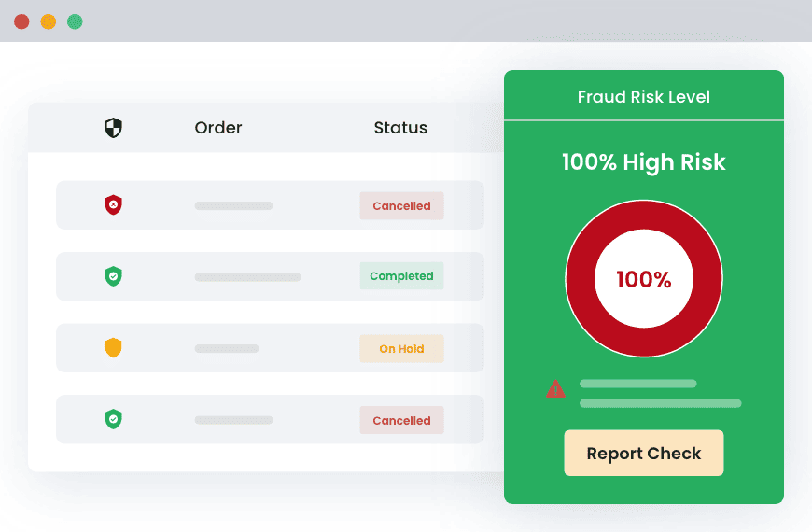
Task: Click the green shield in the Completed row
Action: click(113, 276)
